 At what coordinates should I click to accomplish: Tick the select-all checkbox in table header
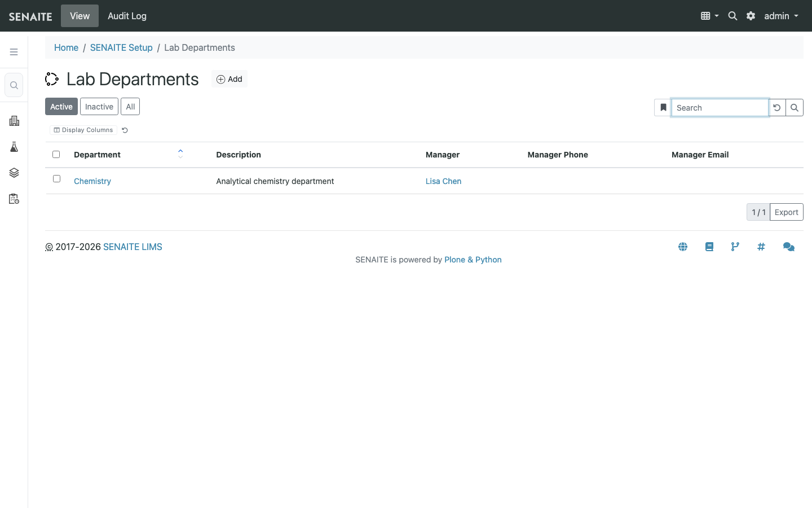[56, 155]
